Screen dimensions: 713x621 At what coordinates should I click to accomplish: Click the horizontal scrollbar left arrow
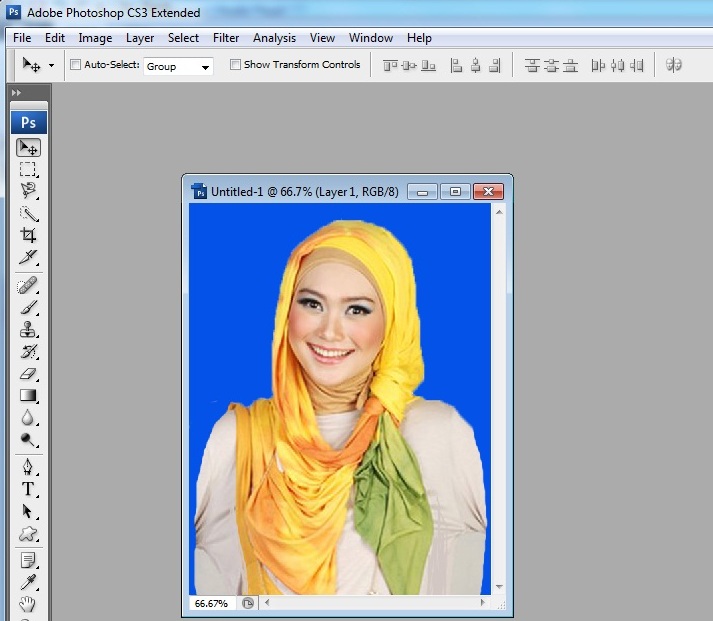point(267,603)
